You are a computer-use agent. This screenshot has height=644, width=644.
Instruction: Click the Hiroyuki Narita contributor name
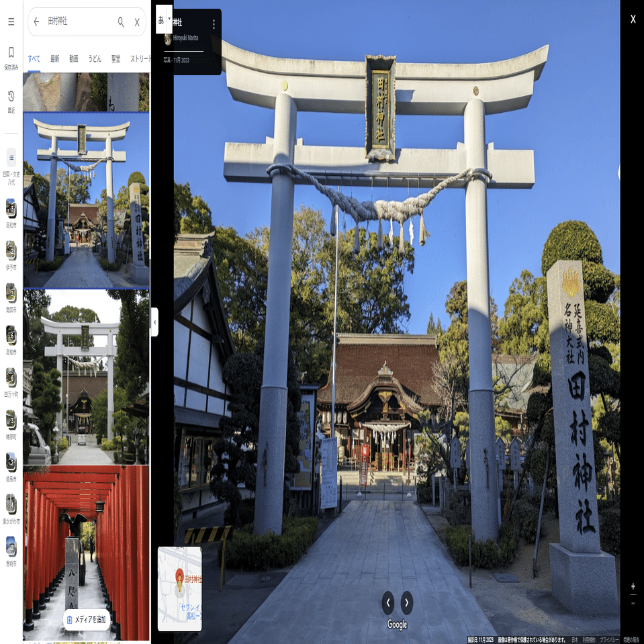185,38
